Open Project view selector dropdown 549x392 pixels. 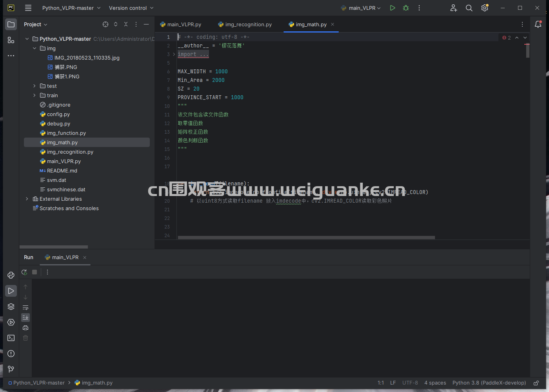(35, 24)
